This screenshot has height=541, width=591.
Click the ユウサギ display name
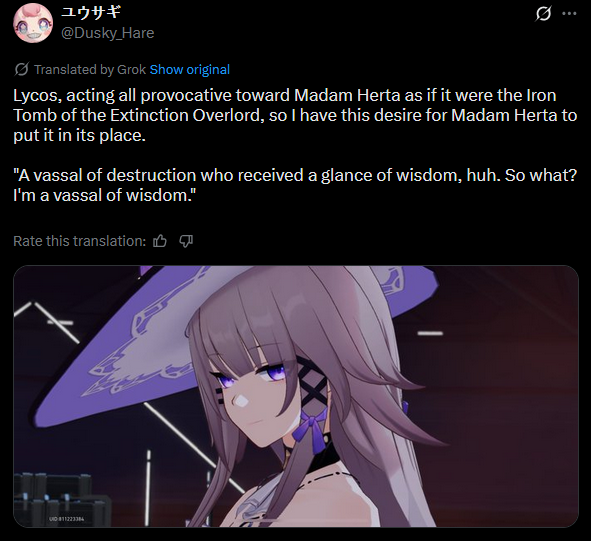point(91,12)
